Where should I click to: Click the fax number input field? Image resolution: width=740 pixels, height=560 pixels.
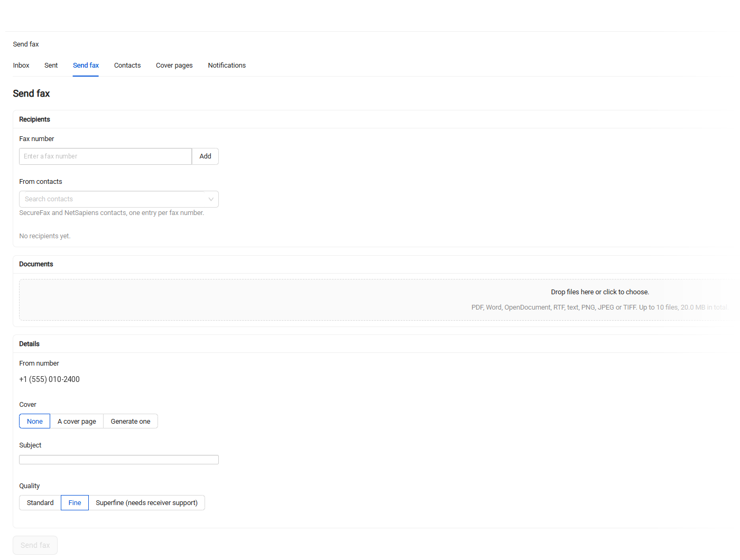point(106,156)
